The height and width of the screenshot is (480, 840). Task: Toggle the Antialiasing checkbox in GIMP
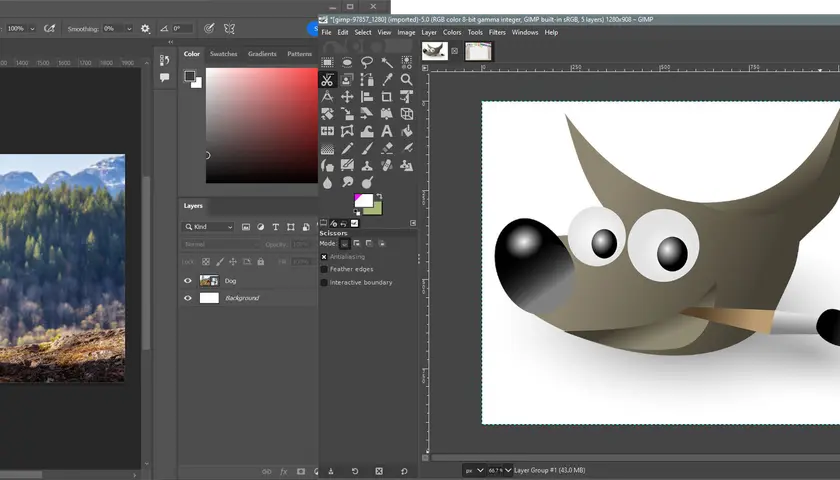324,257
